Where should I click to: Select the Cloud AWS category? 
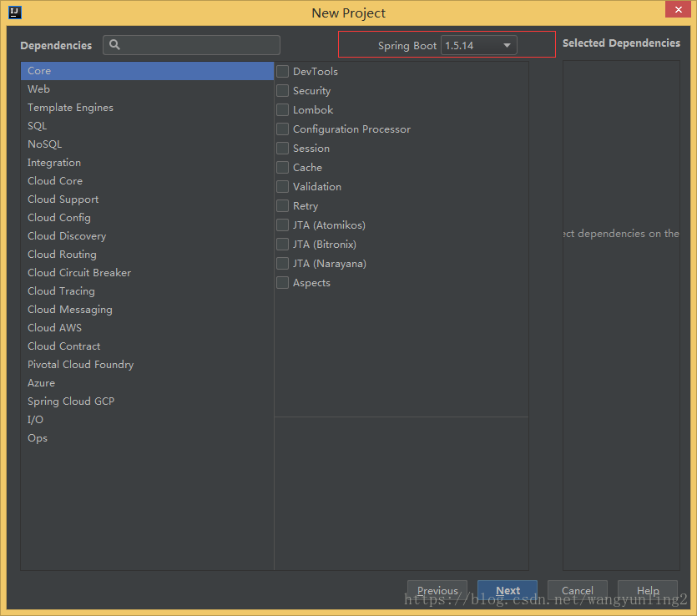pos(147,328)
